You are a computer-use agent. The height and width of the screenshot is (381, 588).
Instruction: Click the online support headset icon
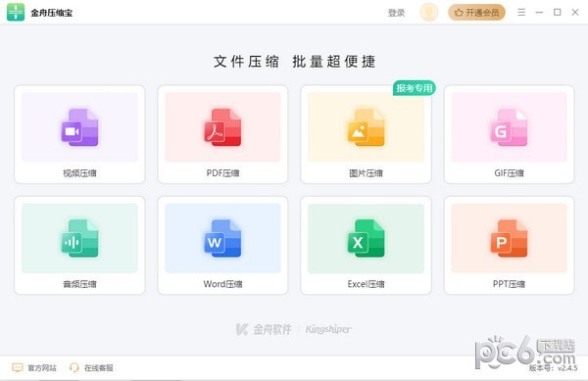74,367
